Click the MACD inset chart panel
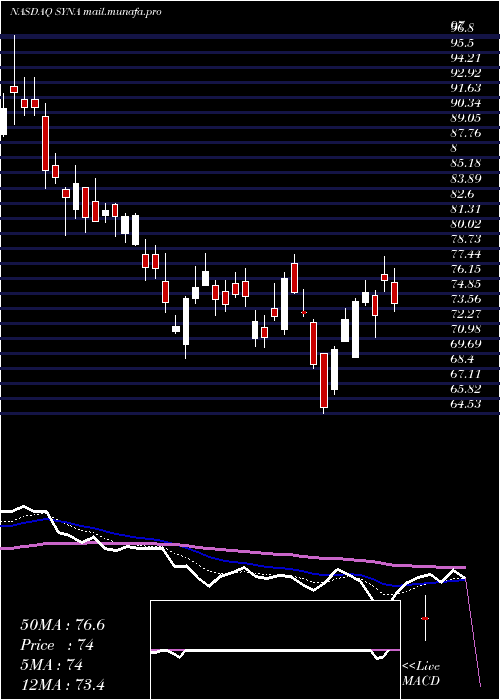The width and height of the screenshot is (500, 700). (x=275, y=650)
